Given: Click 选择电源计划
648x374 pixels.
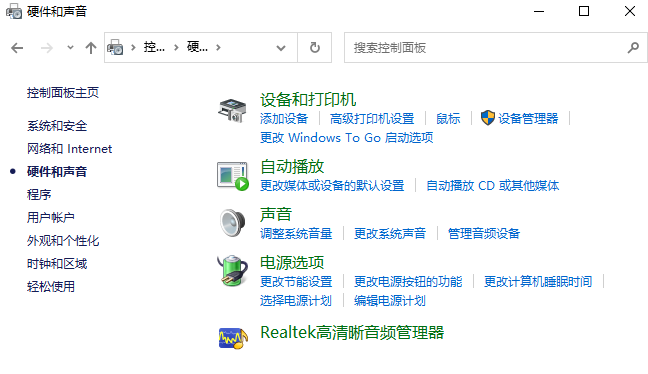Looking at the screenshot, I should [x=296, y=300].
